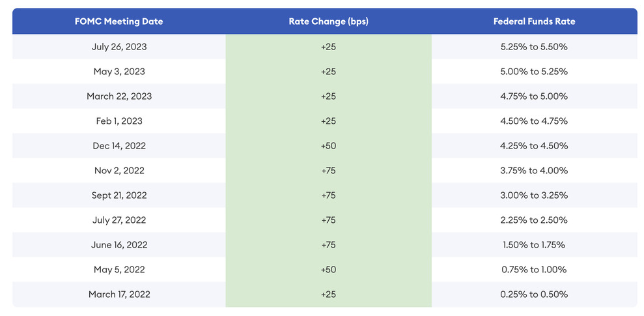644x316 pixels.
Task: Click the Rate Change (bps) column header
Action: tap(328, 22)
